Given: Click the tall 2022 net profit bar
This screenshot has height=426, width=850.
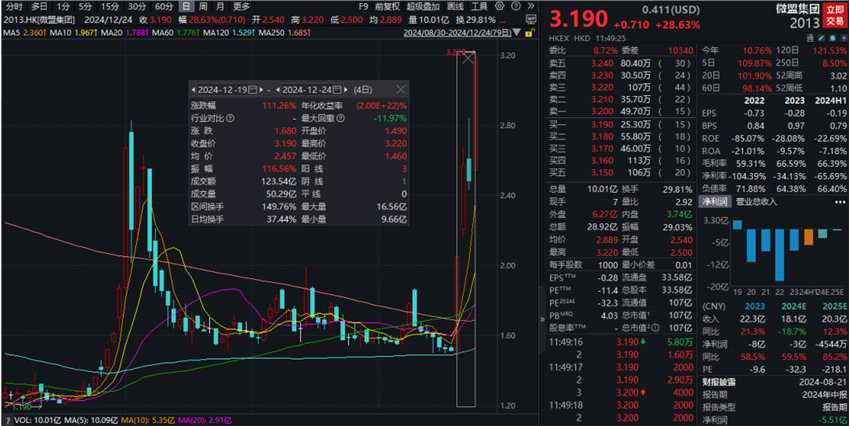Looking at the screenshot, I should click(x=779, y=255).
